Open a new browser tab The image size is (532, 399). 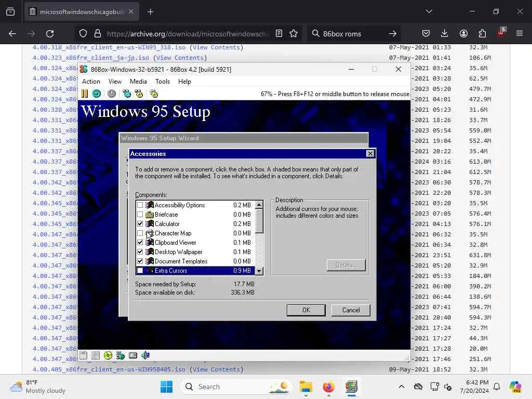[x=150, y=12]
